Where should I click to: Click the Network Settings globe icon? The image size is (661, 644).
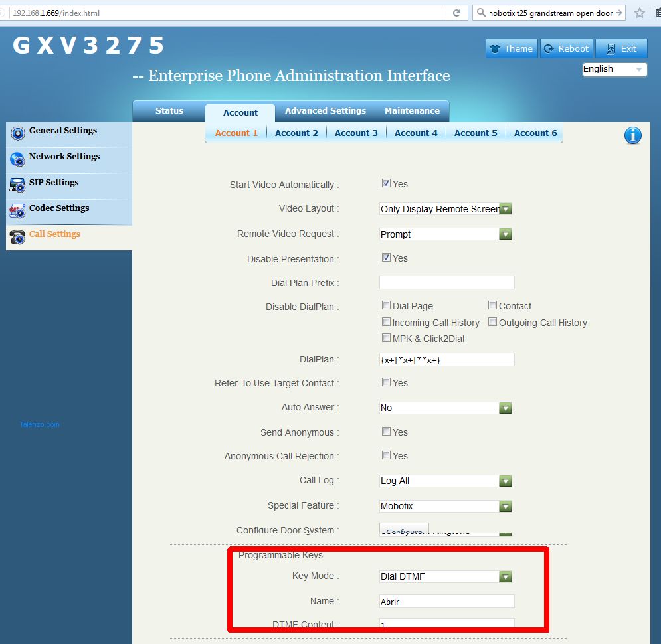coord(18,159)
